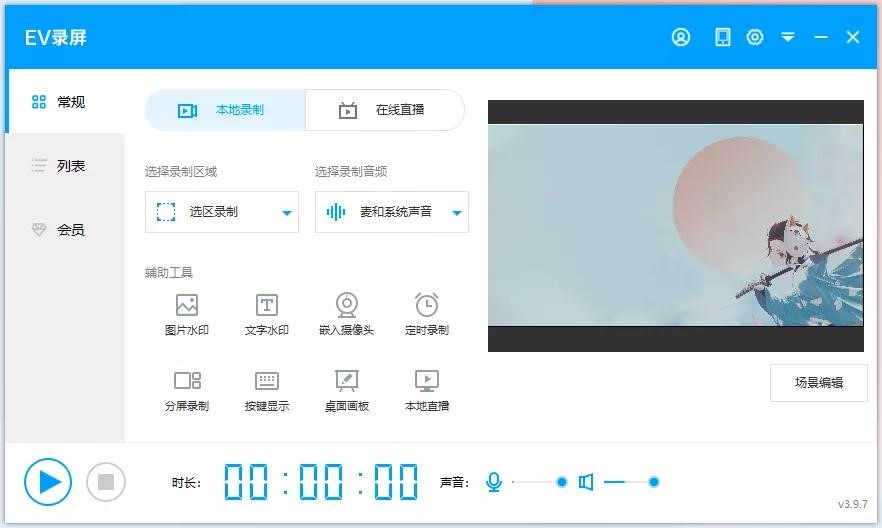The width and height of the screenshot is (882, 528).
Task: Mute the system speaker icon
Action: [586, 482]
